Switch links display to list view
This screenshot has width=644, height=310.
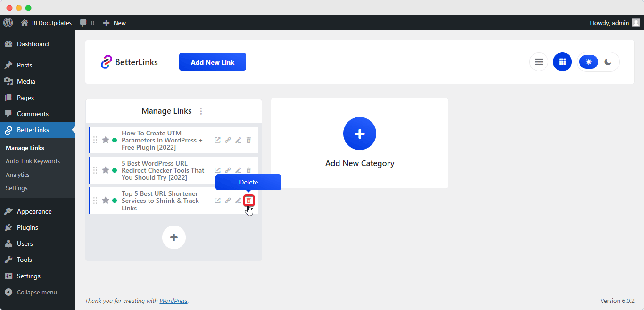click(x=538, y=61)
